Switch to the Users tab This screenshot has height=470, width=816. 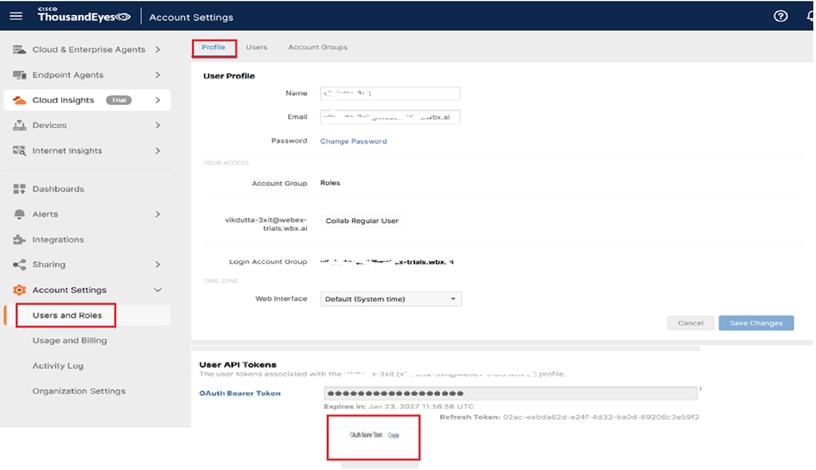click(257, 47)
